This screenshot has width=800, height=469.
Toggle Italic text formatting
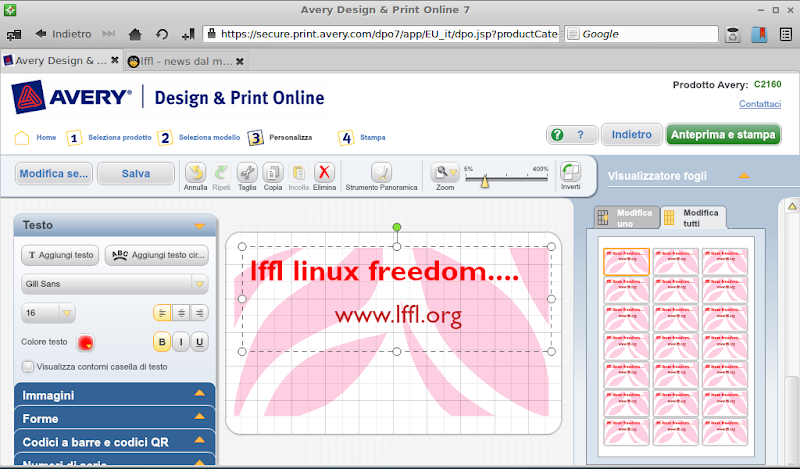[181, 342]
